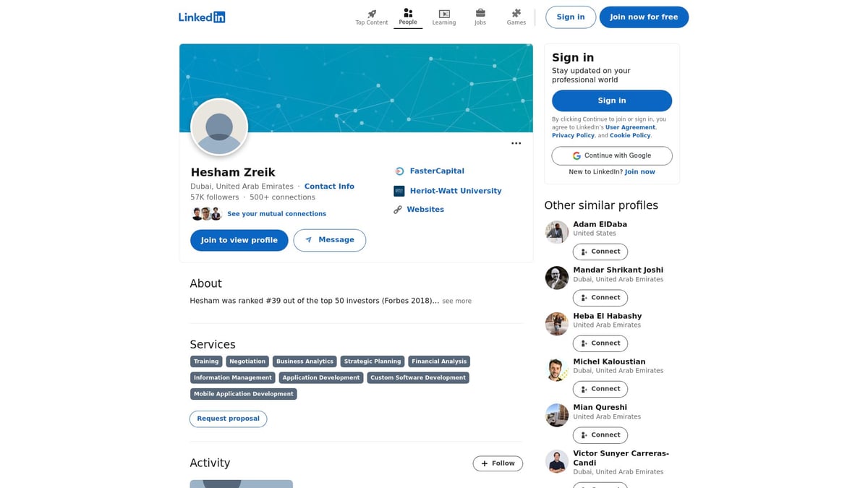Viewport: 868px width, 488px height.
Task: Expand the About section via see more
Action: pyautogui.click(x=456, y=301)
